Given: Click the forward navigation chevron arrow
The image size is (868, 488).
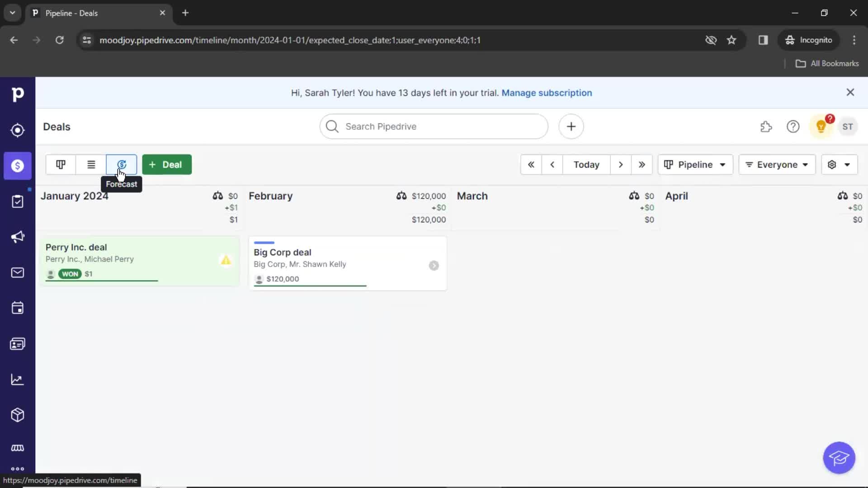Looking at the screenshot, I should tap(620, 164).
